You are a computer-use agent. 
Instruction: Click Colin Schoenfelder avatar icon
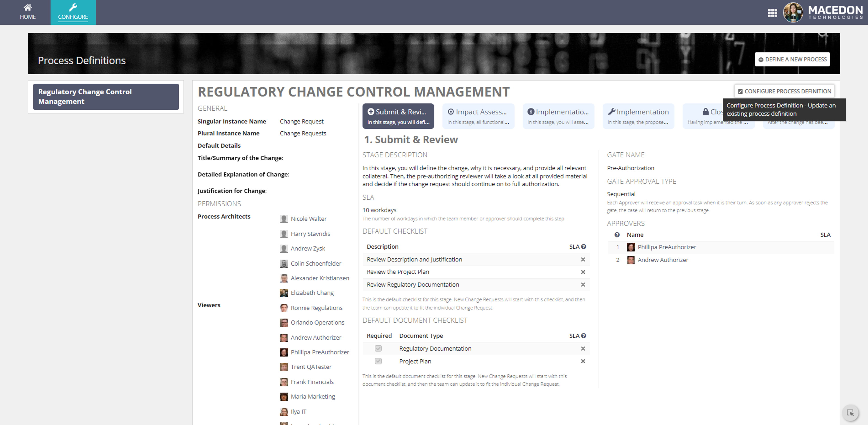click(284, 264)
